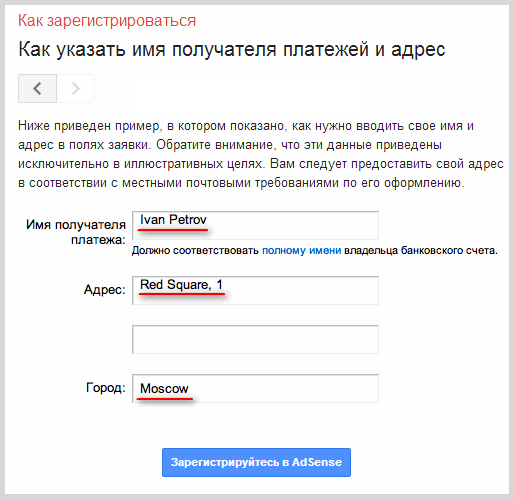Click the city field containing Moscow
Image resolution: width=514 pixels, height=499 pixels.
point(255,388)
